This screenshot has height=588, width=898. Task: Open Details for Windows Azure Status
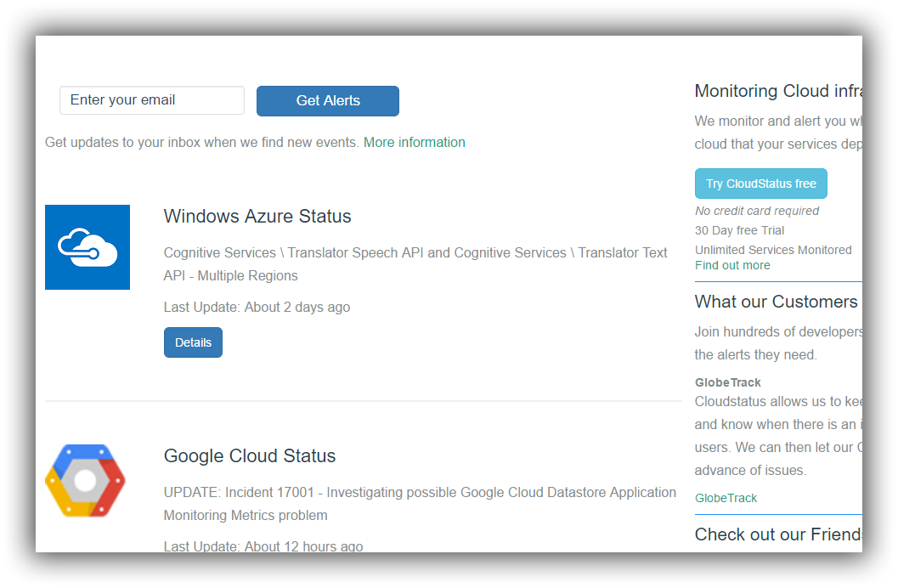pyautogui.click(x=193, y=342)
